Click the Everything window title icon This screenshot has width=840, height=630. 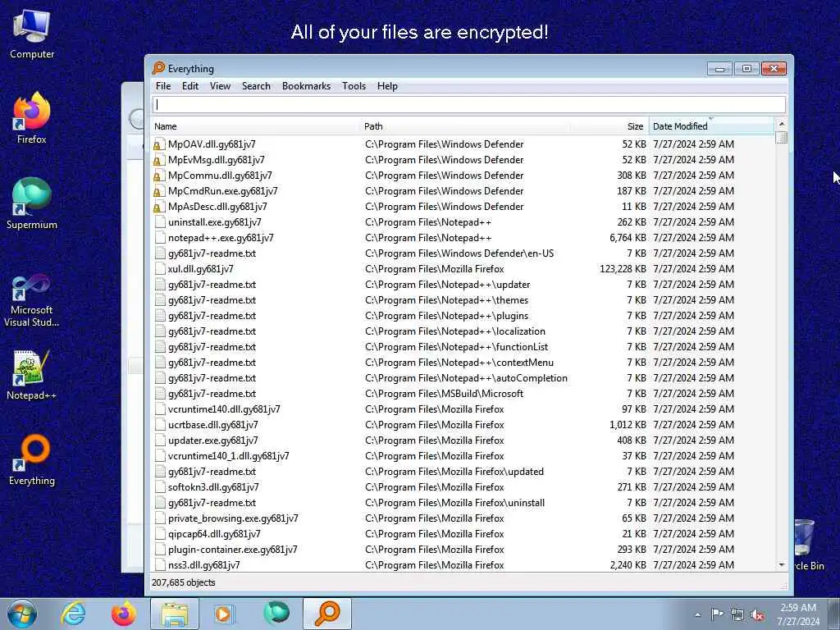[158, 68]
